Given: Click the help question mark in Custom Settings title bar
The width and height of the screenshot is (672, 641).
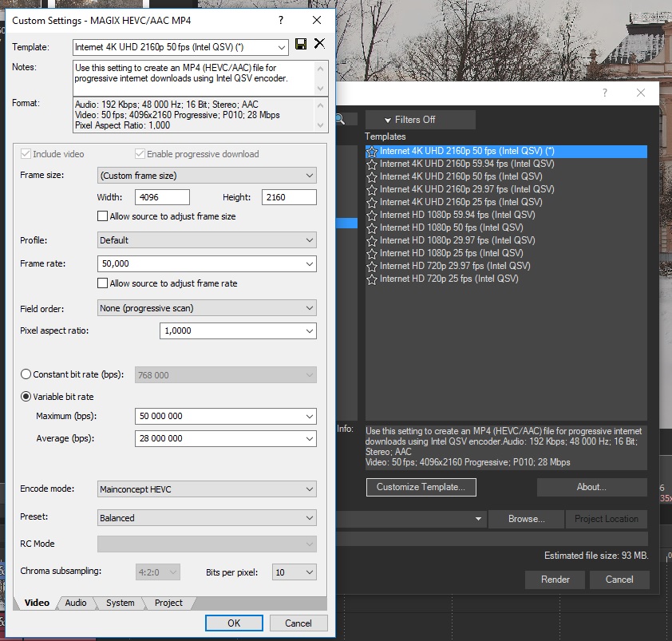Looking at the screenshot, I should (x=281, y=20).
